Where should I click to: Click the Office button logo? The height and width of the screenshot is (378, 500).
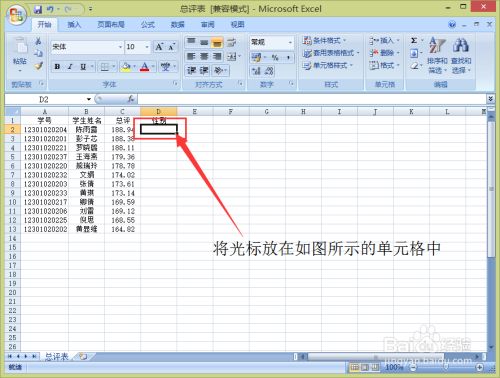pos(17,15)
